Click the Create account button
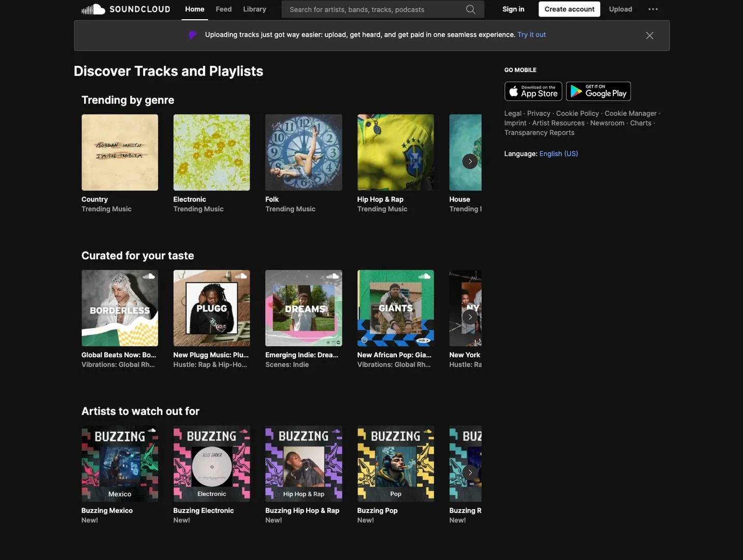Viewport: 743px width, 560px height. pyautogui.click(x=569, y=9)
